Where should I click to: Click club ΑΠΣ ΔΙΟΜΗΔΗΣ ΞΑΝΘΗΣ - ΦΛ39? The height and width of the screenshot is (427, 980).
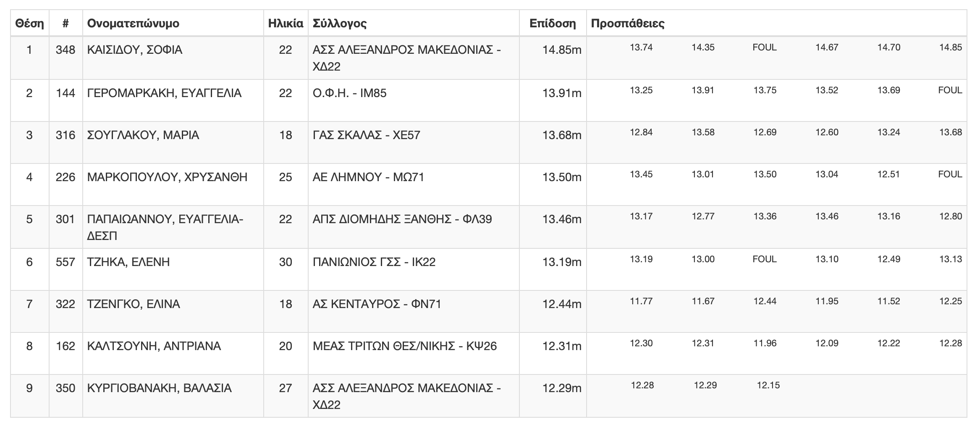(402, 219)
